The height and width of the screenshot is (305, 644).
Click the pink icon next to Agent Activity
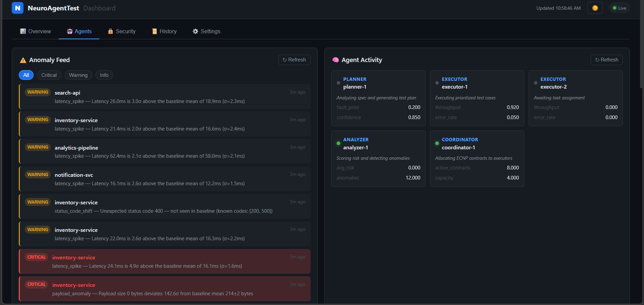[335, 60]
